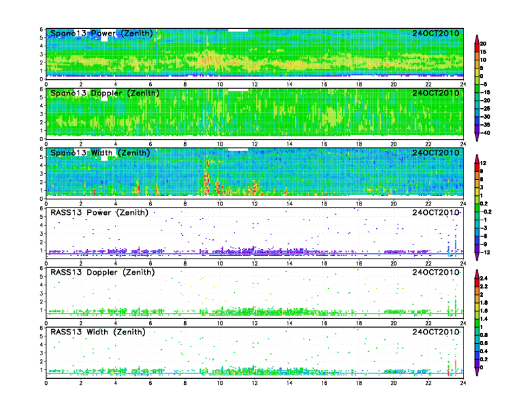Click the "2.2" label on the bottom colorbar
Screen dimensions: 532x411
coord(484,286)
